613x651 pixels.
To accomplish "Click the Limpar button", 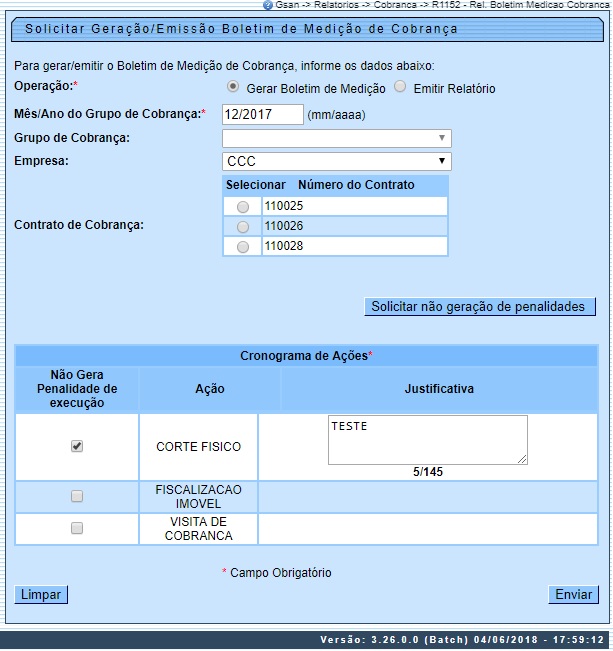I will pos(41,594).
